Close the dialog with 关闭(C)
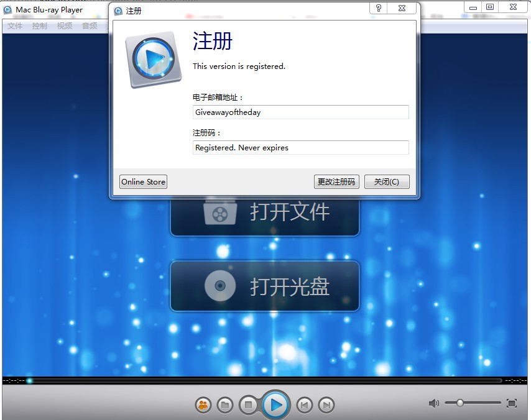531x420 pixels. 387,182
